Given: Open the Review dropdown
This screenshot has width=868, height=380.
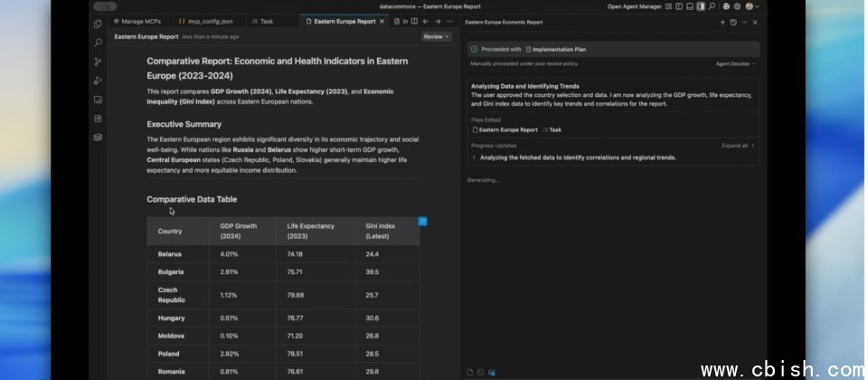Looking at the screenshot, I should (x=436, y=37).
